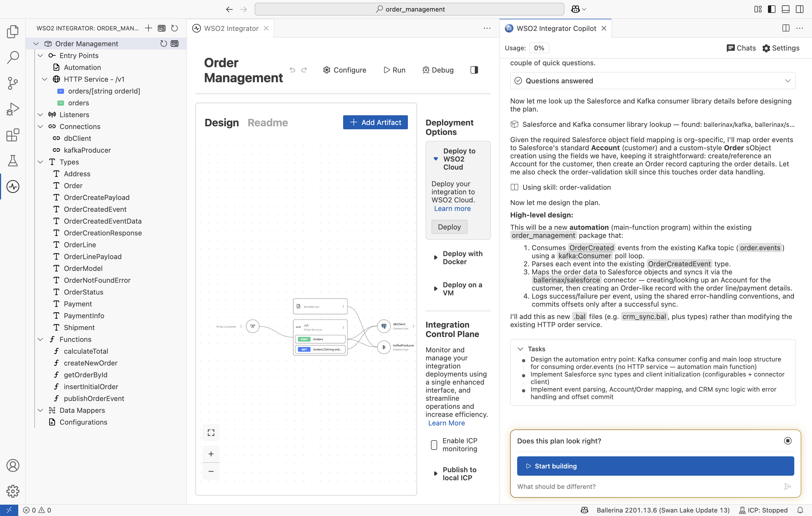This screenshot has height=516, width=812.
Task: Open the Manage gear in activity bar
Action: click(x=13, y=491)
